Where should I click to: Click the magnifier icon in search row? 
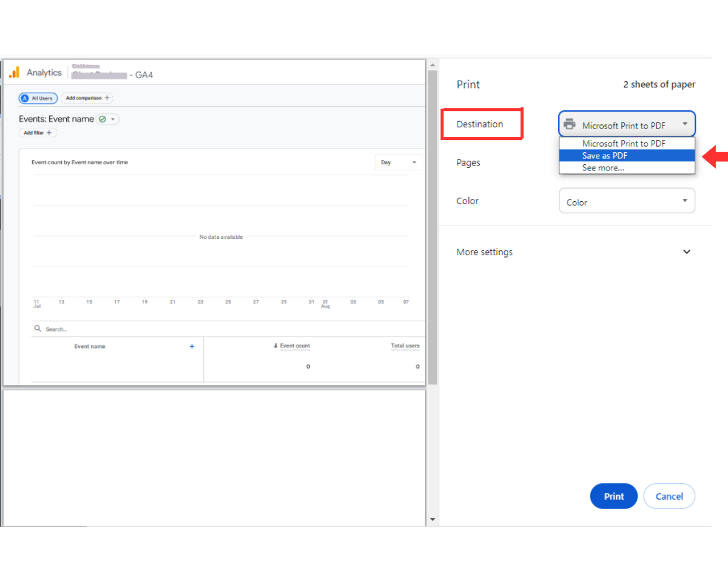38,329
